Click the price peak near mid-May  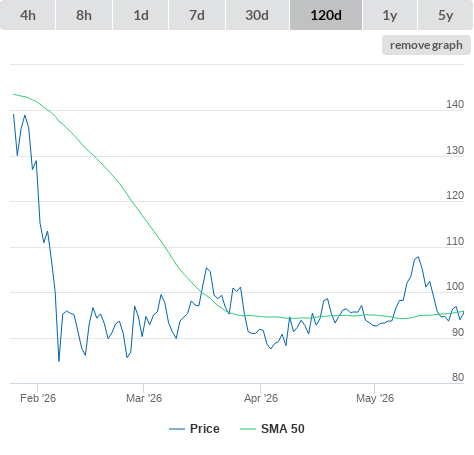[x=418, y=257]
